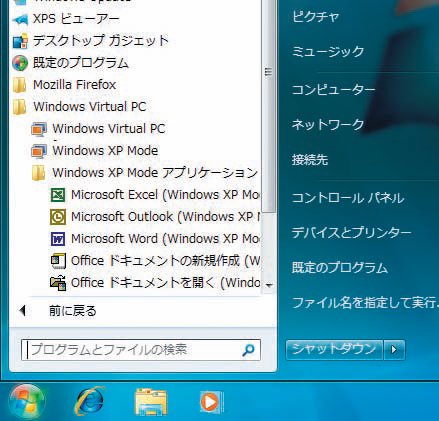439x421 pixels.
Task: Select デバイスとプリンター menu entry
Action: coord(351,232)
